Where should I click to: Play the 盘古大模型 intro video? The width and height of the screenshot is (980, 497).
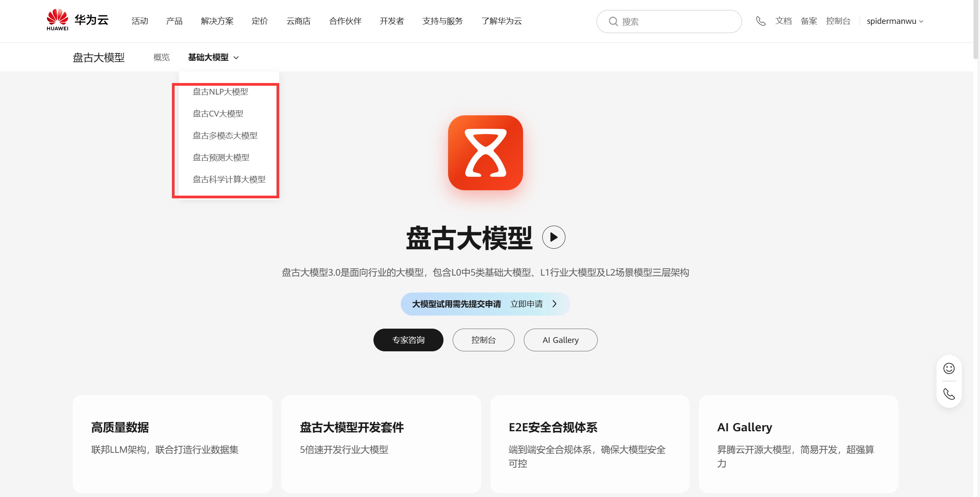553,237
